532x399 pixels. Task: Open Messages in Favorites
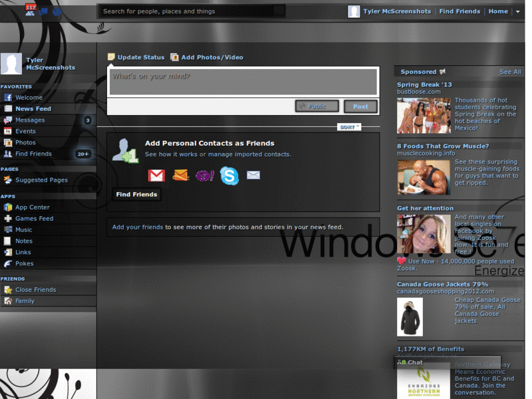click(30, 120)
